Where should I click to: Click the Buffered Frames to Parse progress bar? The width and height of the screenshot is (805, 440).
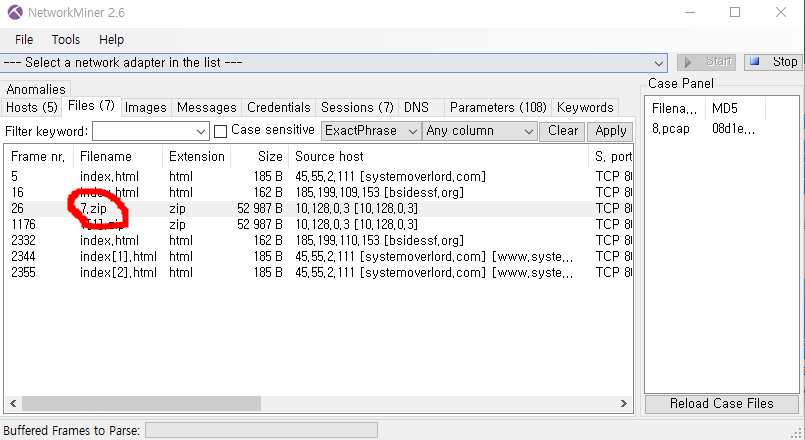[261, 430]
